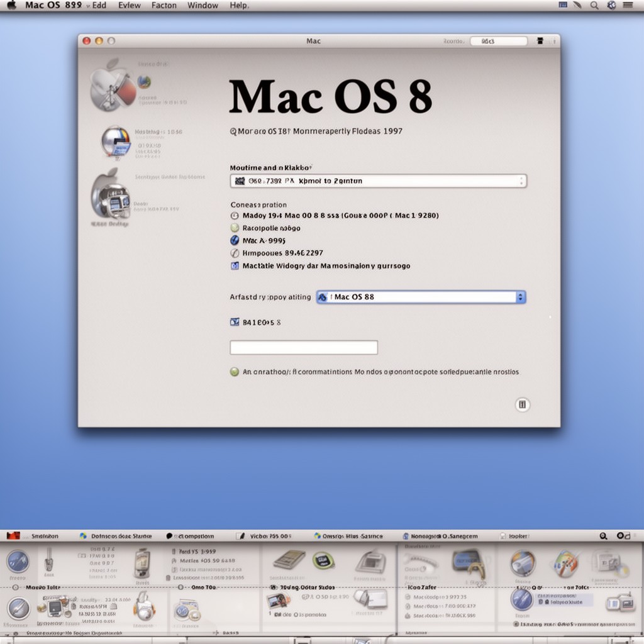Click the blue round icon at the bottom panel's top left
The image size is (644, 644).
[x=18, y=562]
